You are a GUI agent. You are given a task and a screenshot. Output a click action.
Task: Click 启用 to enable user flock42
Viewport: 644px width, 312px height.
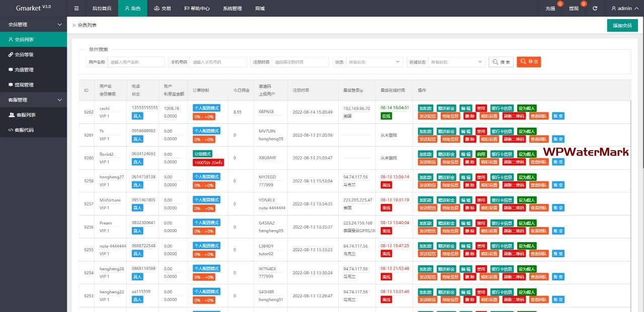[481, 154]
